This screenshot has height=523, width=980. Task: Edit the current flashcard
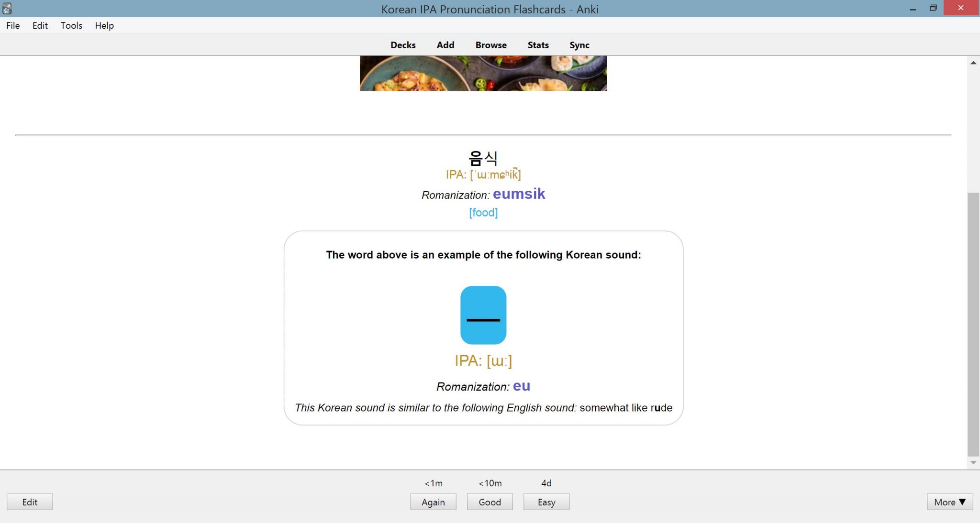coord(30,501)
